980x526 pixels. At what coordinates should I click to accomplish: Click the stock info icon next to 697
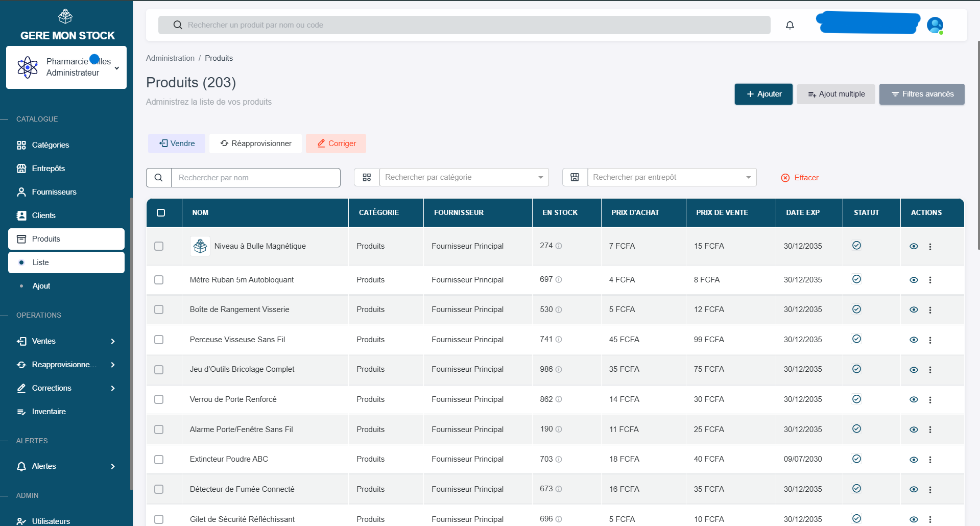(x=559, y=280)
